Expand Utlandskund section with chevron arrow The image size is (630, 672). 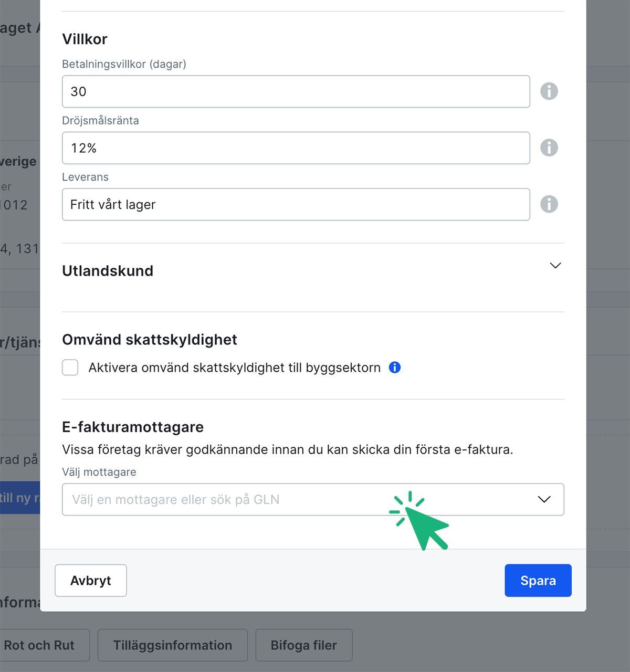point(555,266)
